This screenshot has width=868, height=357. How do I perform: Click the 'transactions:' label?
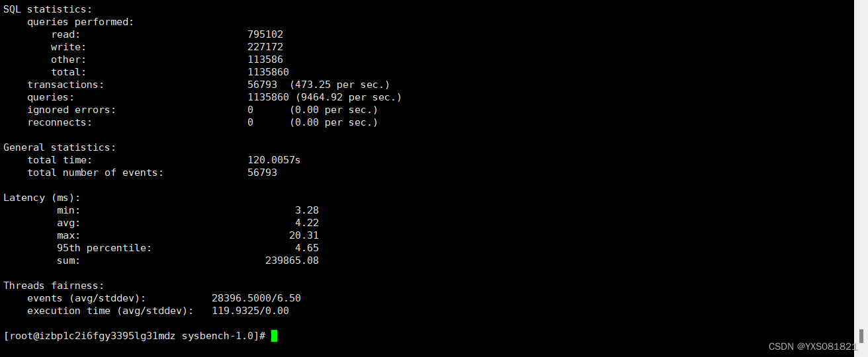point(65,85)
